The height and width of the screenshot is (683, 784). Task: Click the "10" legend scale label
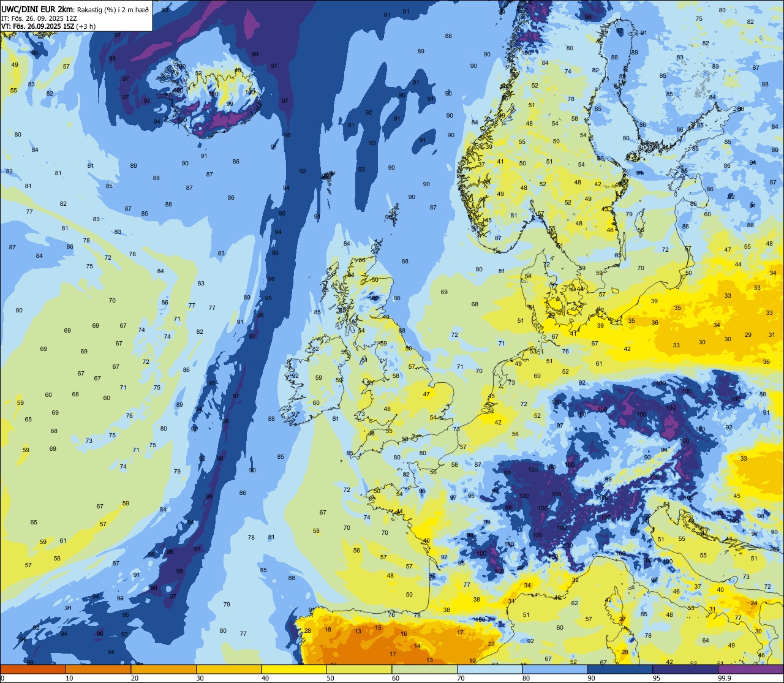[70, 678]
